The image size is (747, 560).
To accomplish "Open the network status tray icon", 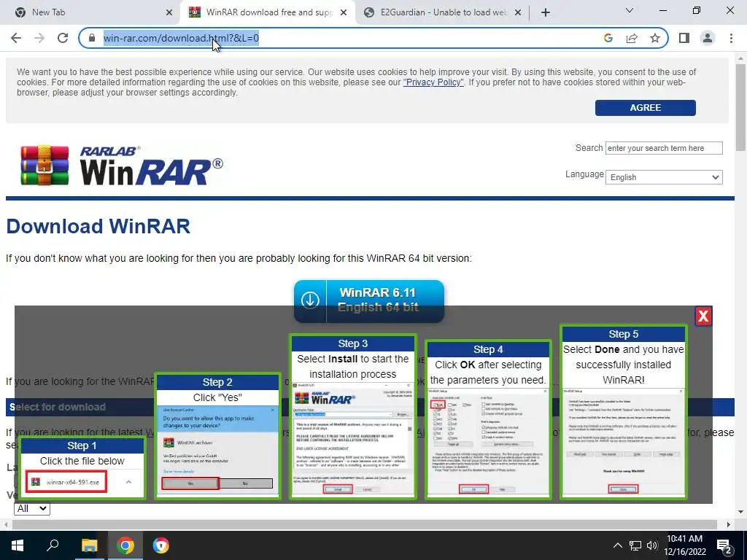I will (x=635, y=545).
